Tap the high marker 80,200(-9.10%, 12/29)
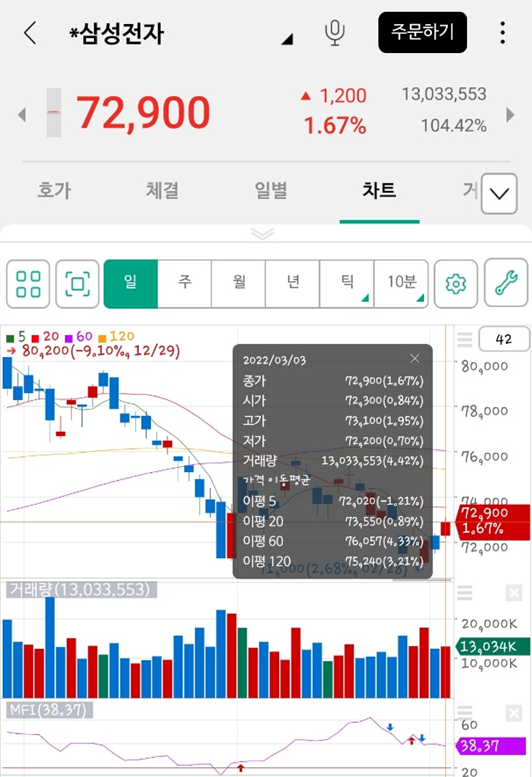 pyautogui.click(x=93, y=351)
